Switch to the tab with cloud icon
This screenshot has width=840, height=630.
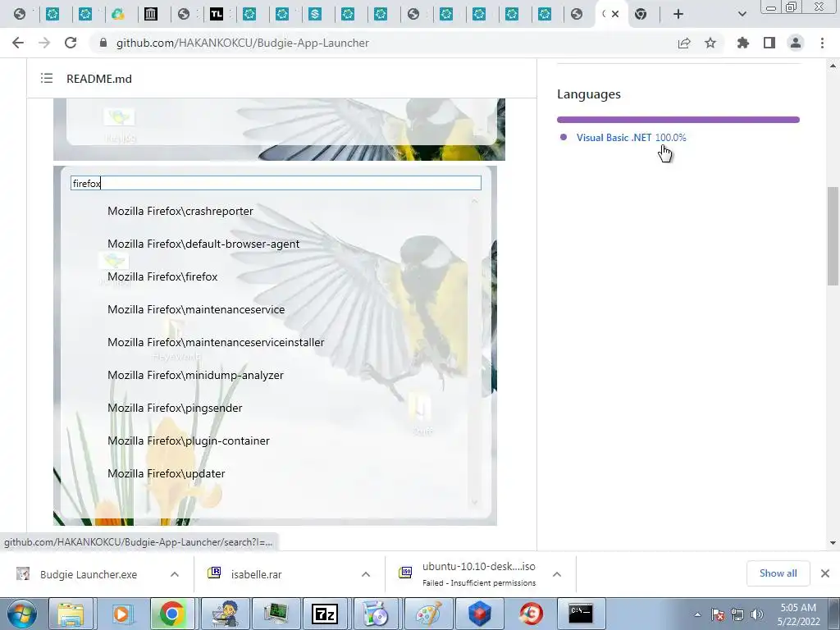tap(118, 14)
